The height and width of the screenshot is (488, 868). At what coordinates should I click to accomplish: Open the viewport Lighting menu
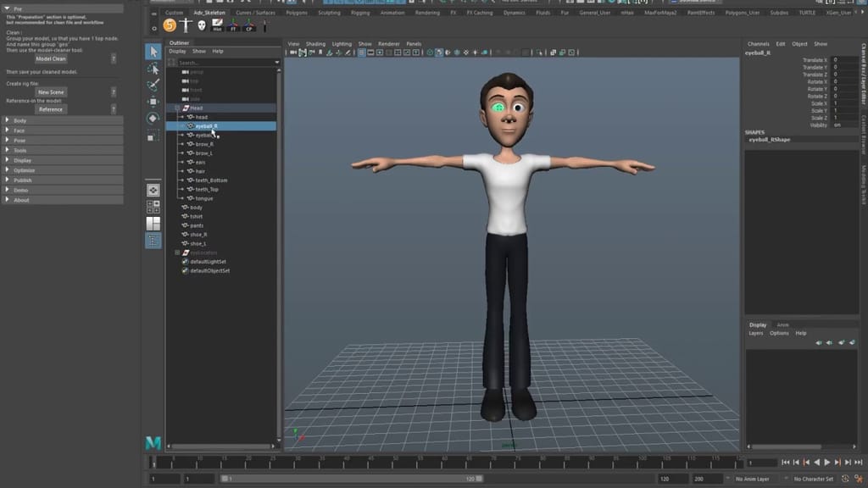click(342, 44)
